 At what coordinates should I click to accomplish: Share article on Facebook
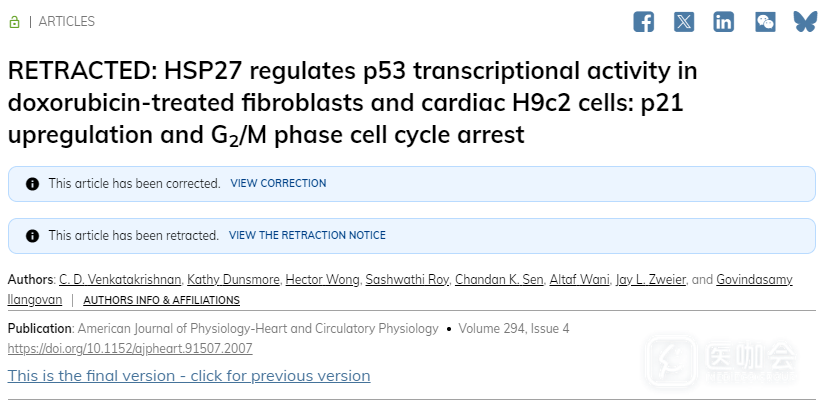(x=644, y=22)
